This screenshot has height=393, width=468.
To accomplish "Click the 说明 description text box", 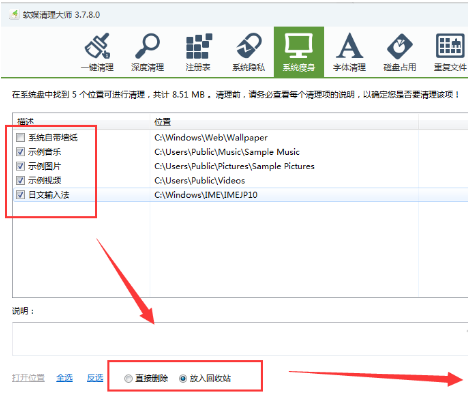I will coord(240,339).
